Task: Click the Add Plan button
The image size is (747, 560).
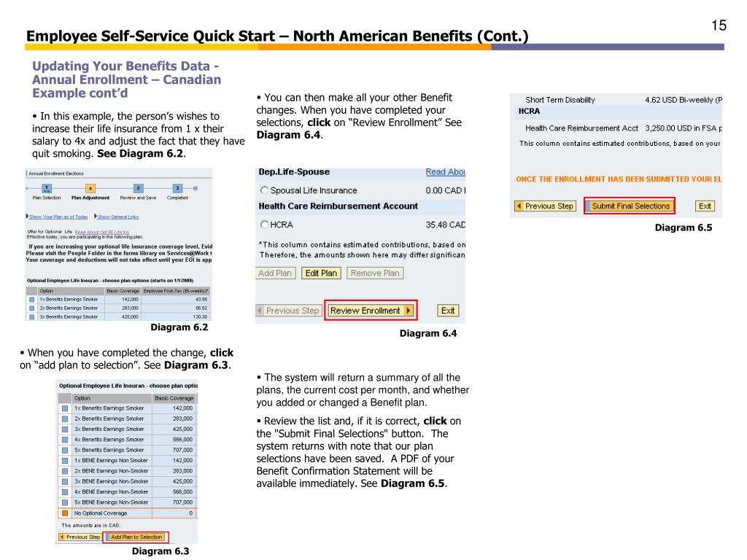Action: point(275,273)
